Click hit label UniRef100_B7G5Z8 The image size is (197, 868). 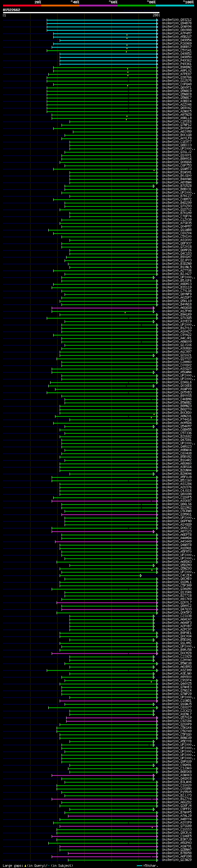176,186
